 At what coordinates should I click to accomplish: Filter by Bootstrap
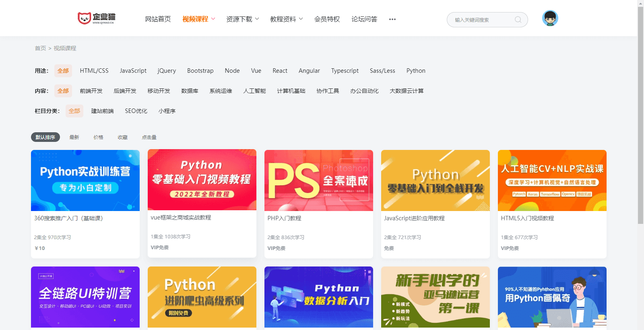click(200, 71)
